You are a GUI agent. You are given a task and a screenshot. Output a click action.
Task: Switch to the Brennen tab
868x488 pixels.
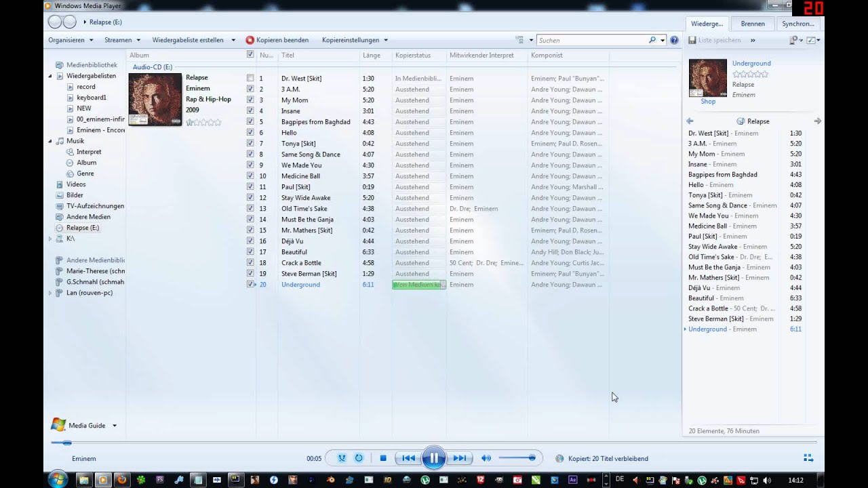click(753, 24)
